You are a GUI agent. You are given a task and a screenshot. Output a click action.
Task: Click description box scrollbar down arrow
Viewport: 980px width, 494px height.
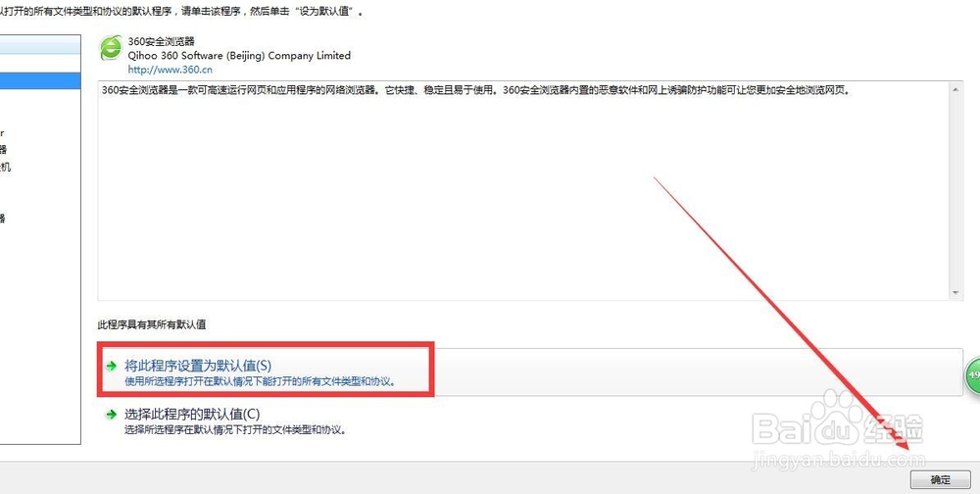click(x=955, y=293)
